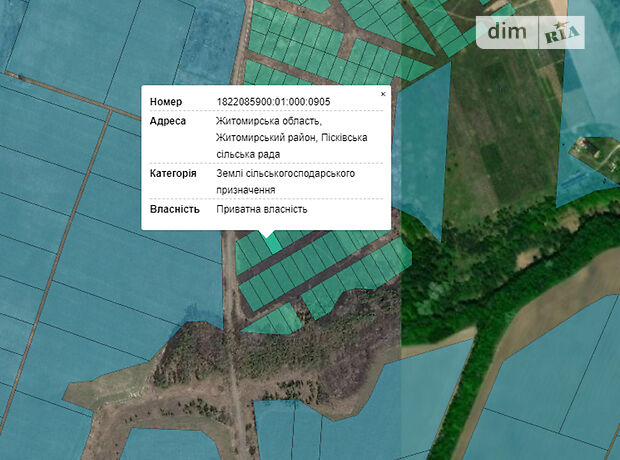Click the Приватна власність value
Screen dimensions: 620x460
[262, 209]
